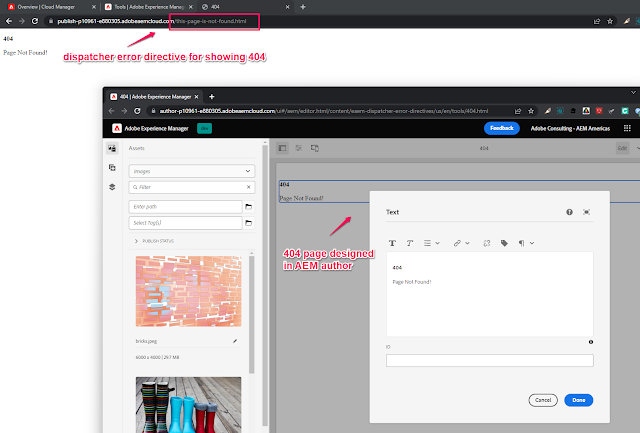Reload the AEM author page
Image resolution: width=640 pixels, height=433 pixels.
[138, 111]
